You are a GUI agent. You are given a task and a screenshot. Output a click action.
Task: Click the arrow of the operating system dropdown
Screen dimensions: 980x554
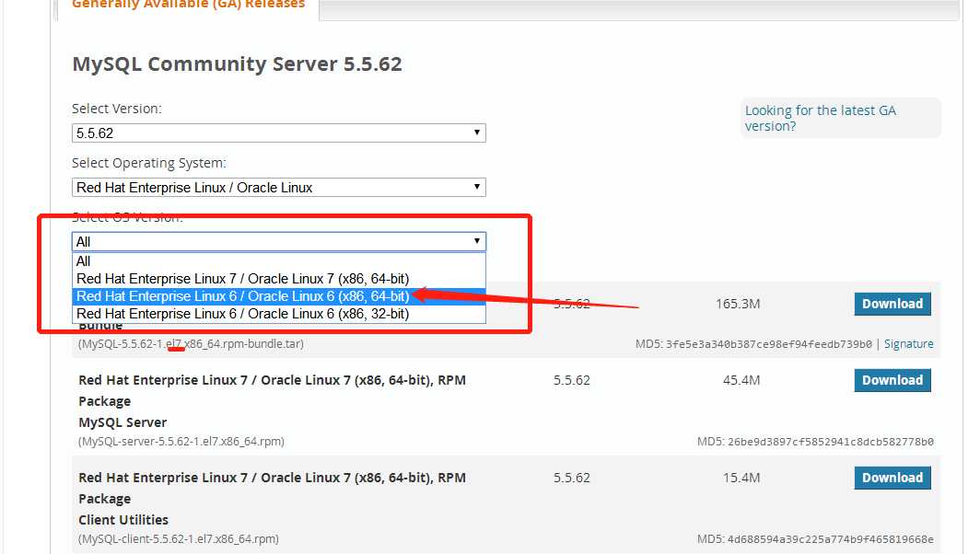tap(477, 188)
